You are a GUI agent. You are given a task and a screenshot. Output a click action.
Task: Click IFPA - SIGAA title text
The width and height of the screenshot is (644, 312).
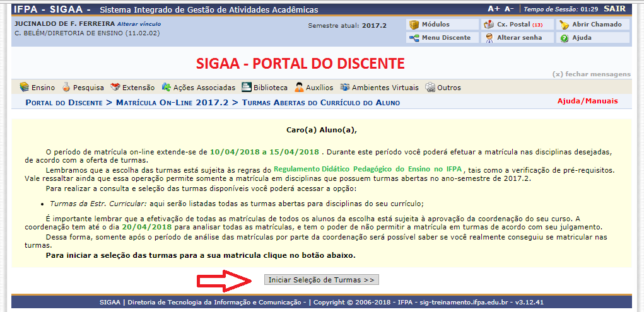[x=52, y=9]
